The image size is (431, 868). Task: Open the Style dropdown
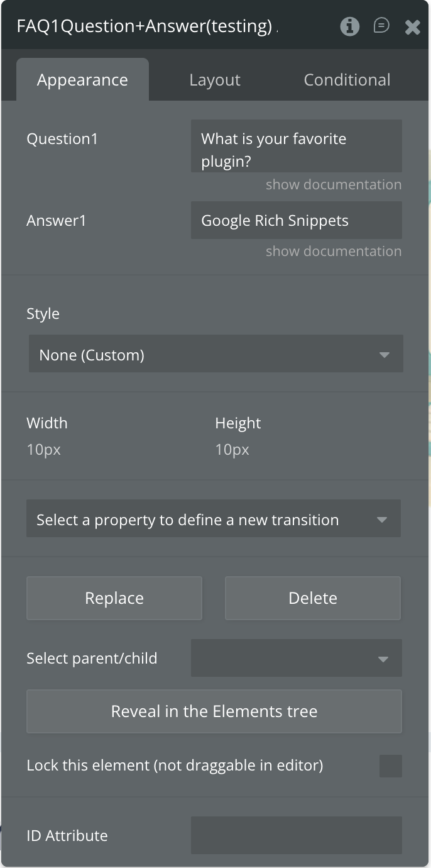pyautogui.click(x=215, y=355)
